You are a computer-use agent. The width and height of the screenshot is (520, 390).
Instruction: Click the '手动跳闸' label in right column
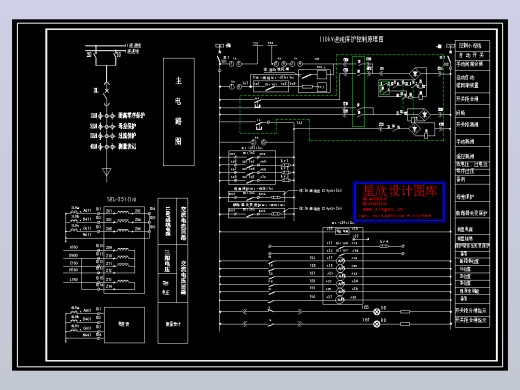(x=465, y=142)
